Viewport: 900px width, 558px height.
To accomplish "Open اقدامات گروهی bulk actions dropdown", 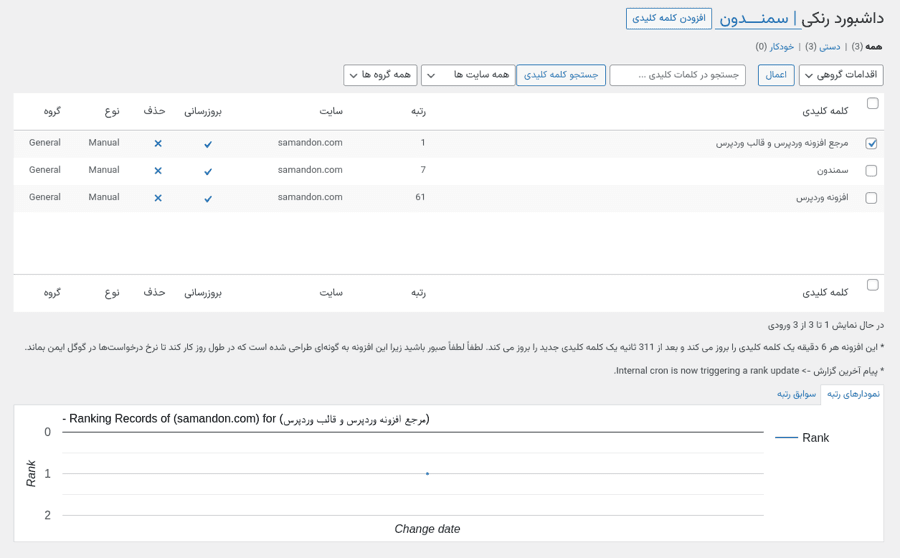I will click(x=841, y=75).
